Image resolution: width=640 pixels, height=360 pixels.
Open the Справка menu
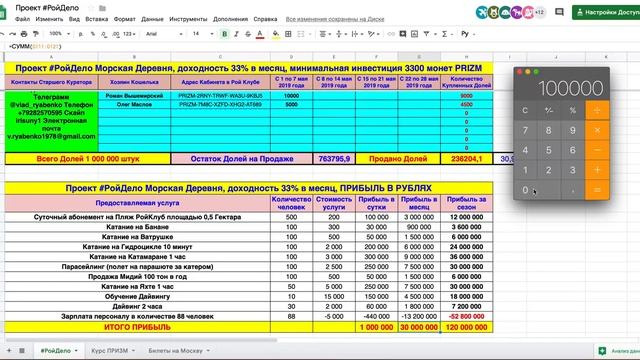(x=265, y=19)
